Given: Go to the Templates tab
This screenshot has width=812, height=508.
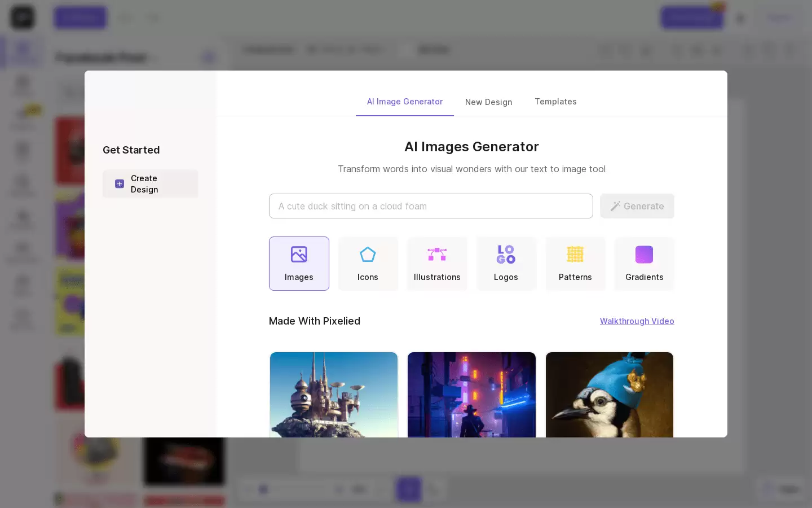Looking at the screenshot, I should point(555,102).
